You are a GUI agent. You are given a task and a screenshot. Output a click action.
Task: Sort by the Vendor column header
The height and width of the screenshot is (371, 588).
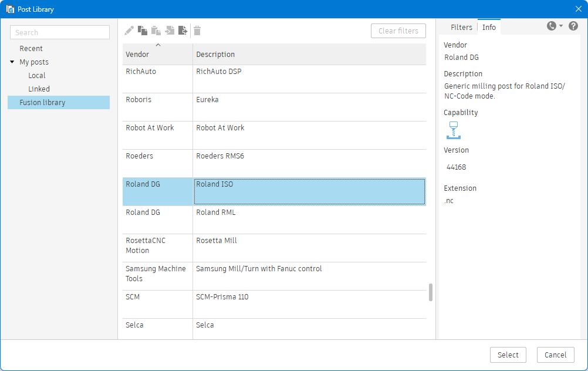click(x=157, y=55)
